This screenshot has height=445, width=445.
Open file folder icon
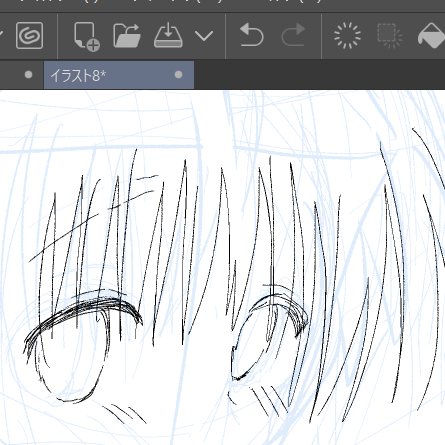pyautogui.click(x=127, y=35)
